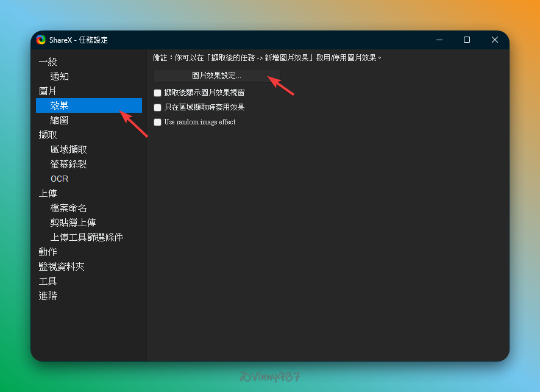540x392 pixels.
Task: Open 上傳工具篩選條件 settings
Action: (87, 237)
